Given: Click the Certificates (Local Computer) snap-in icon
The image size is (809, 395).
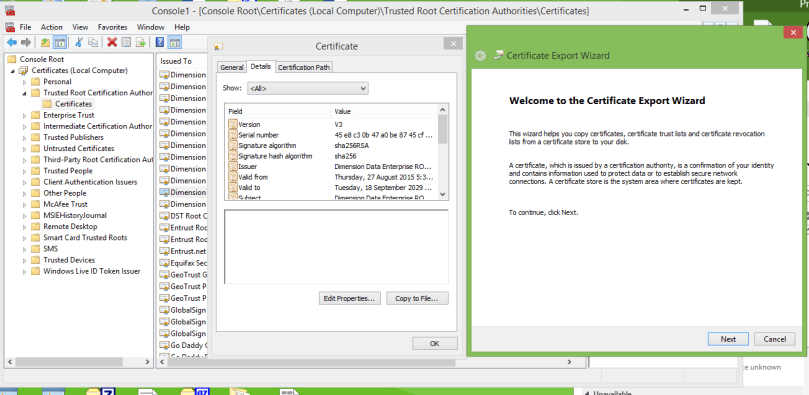Looking at the screenshot, I should point(24,70).
